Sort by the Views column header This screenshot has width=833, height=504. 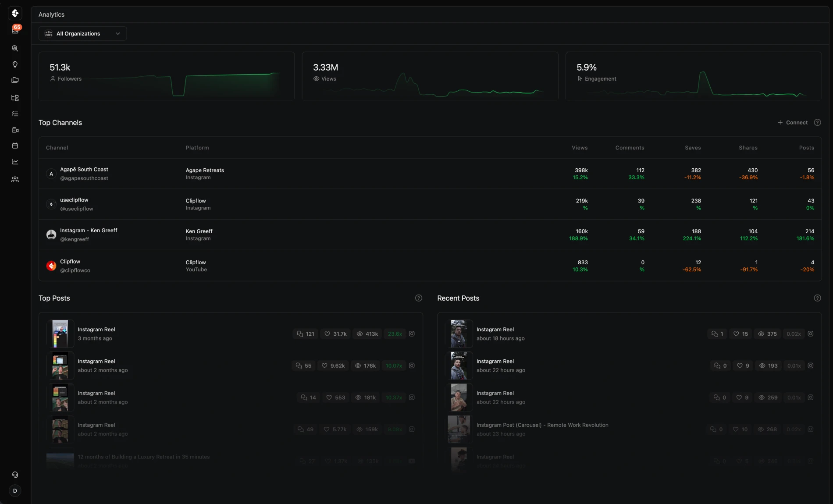[580, 148]
